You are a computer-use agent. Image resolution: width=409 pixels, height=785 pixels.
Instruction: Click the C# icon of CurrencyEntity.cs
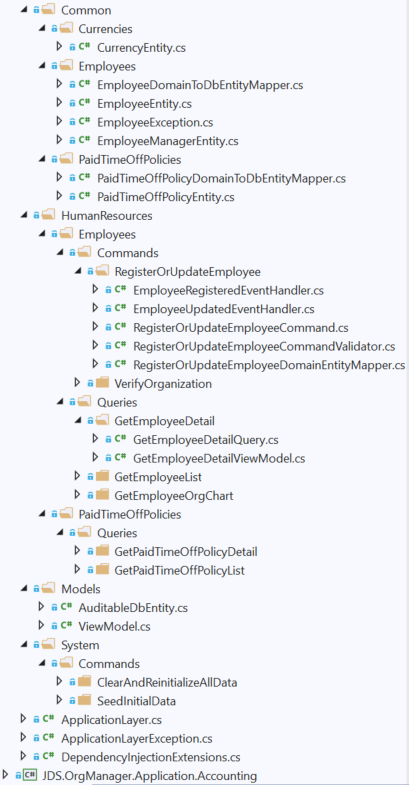click(x=84, y=48)
